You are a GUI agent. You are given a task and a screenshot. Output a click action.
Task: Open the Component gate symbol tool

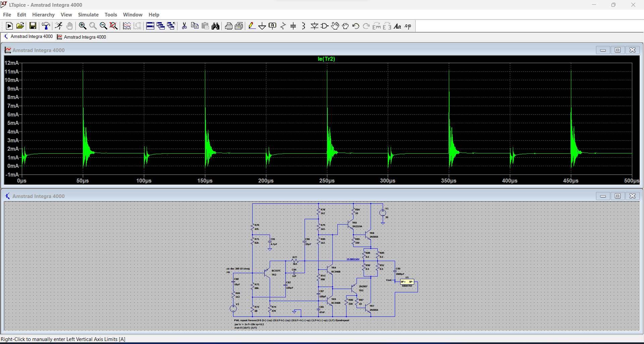point(325,26)
